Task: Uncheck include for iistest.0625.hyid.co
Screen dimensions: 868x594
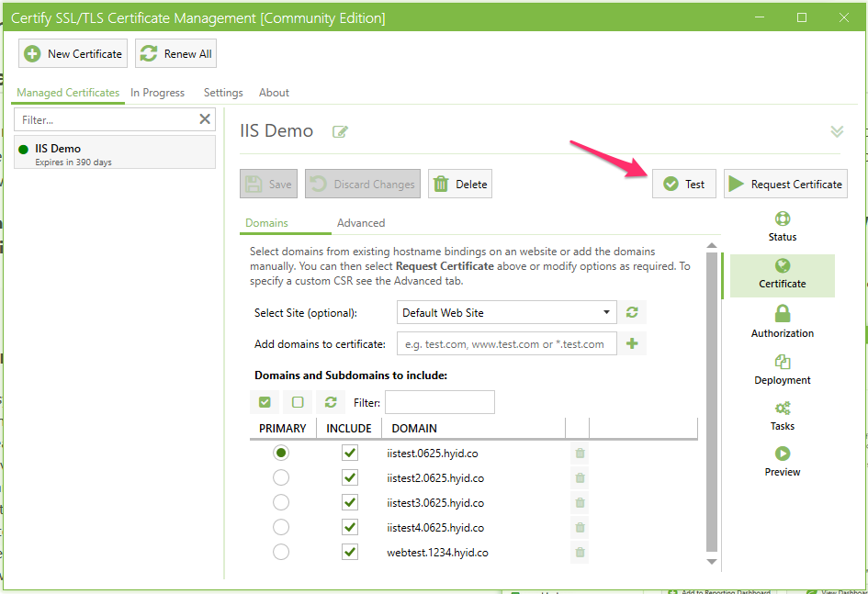Action: tap(350, 453)
